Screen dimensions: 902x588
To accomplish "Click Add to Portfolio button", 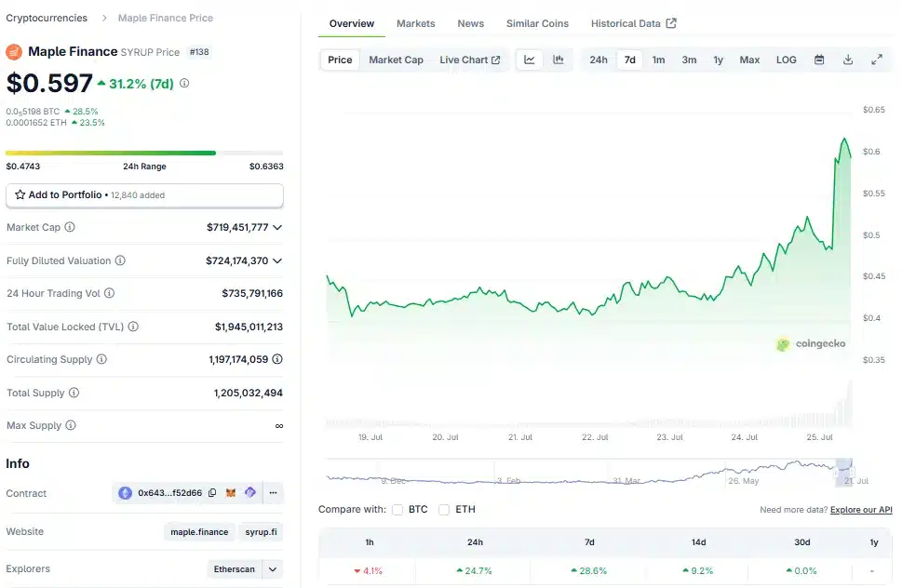I will click(x=144, y=195).
